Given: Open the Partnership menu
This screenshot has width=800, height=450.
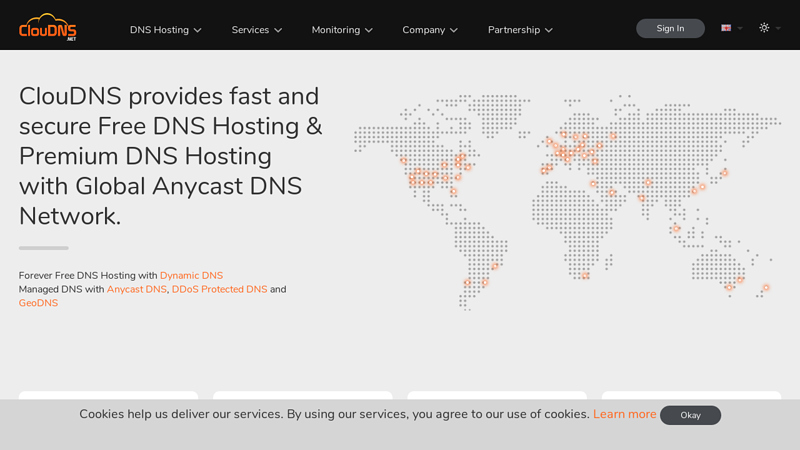Looking at the screenshot, I should pyautogui.click(x=520, y=30).
